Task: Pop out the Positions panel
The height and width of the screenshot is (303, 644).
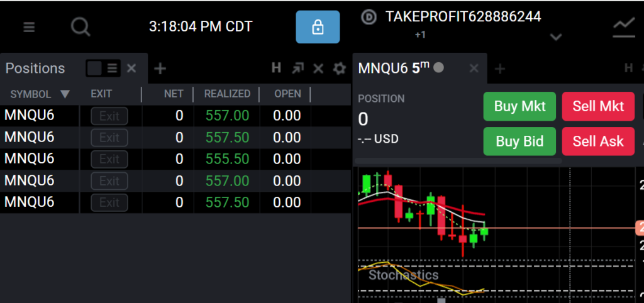Action: coord(297,69)
